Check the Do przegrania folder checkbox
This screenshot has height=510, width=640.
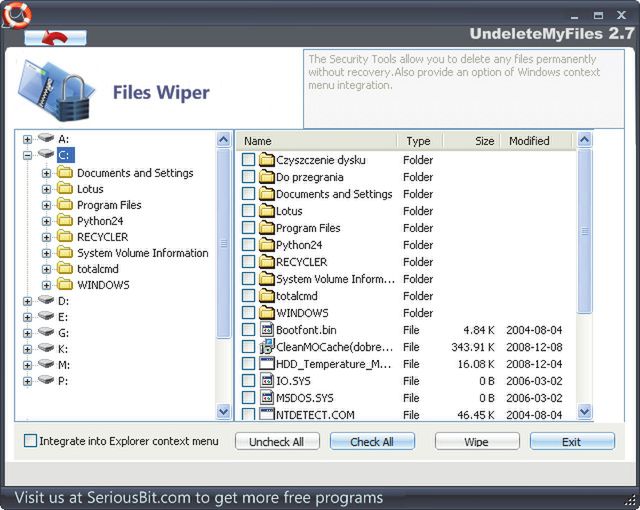pyautogui.click(x=248, y=177)
